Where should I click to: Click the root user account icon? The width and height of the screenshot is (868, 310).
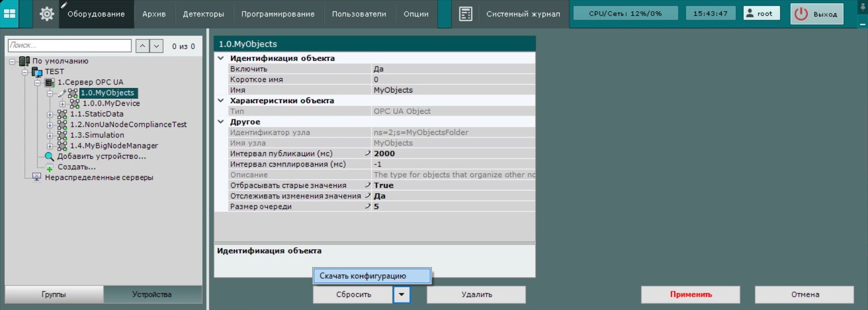749,14
